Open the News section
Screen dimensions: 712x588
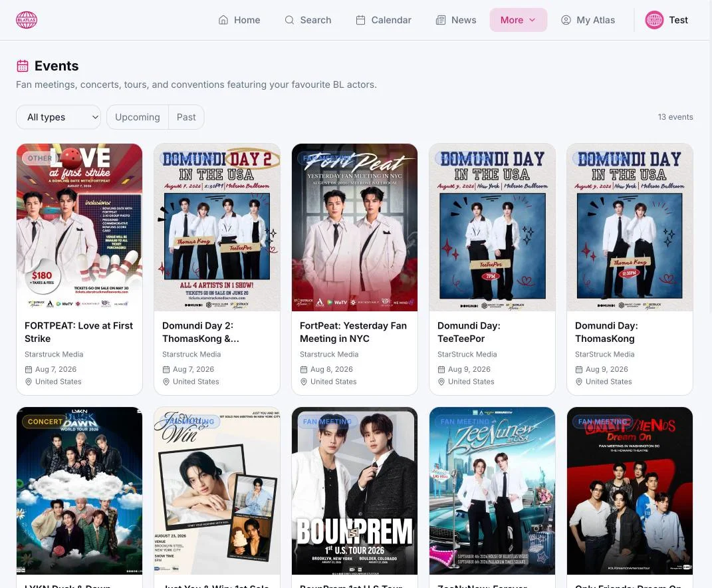456,20
